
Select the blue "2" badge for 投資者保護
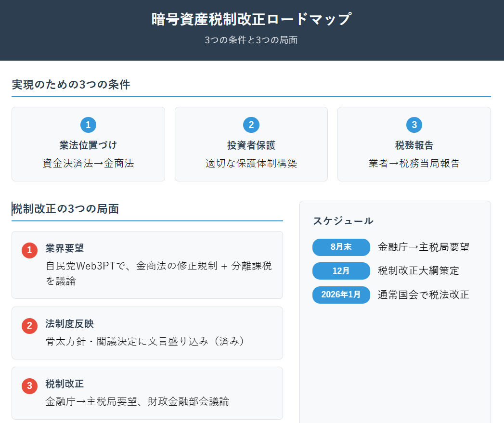251,125
